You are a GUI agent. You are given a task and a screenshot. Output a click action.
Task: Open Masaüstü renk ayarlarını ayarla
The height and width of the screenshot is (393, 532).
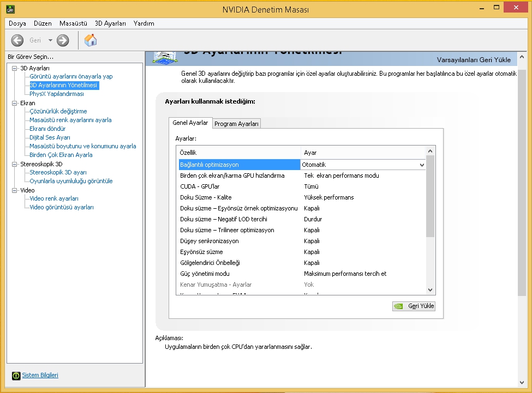[70, 120]
